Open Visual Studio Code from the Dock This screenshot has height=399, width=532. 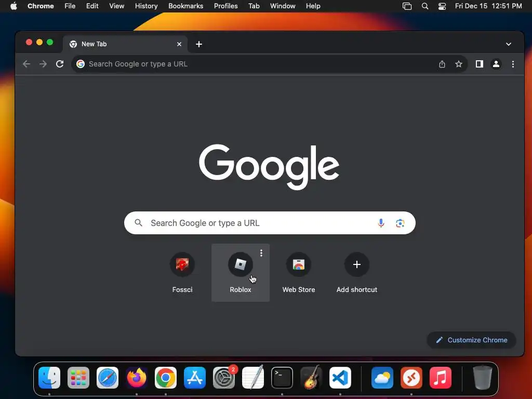click(x=340, y=378)
